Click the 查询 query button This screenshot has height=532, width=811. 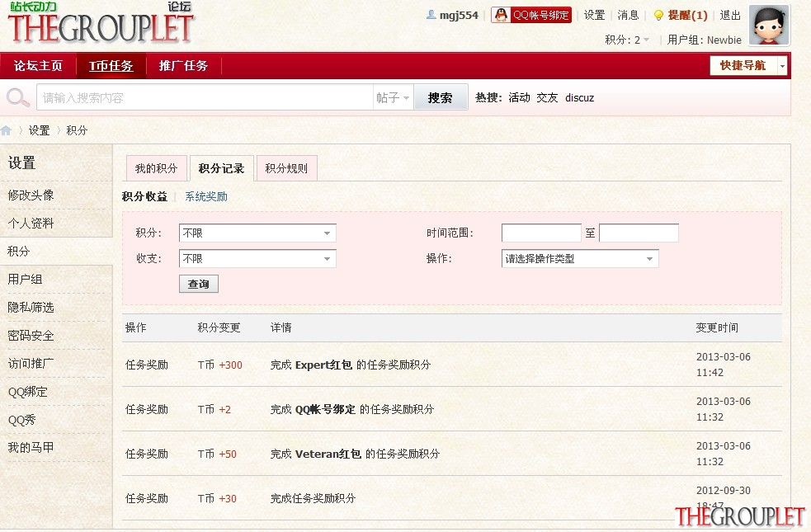(199, 284)
